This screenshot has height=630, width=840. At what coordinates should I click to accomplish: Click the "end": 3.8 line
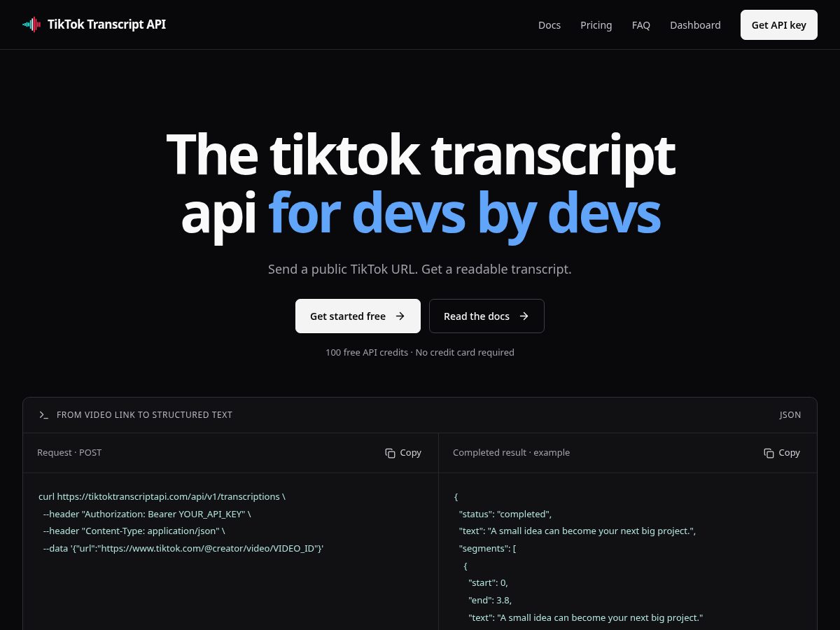pos(490,600)
